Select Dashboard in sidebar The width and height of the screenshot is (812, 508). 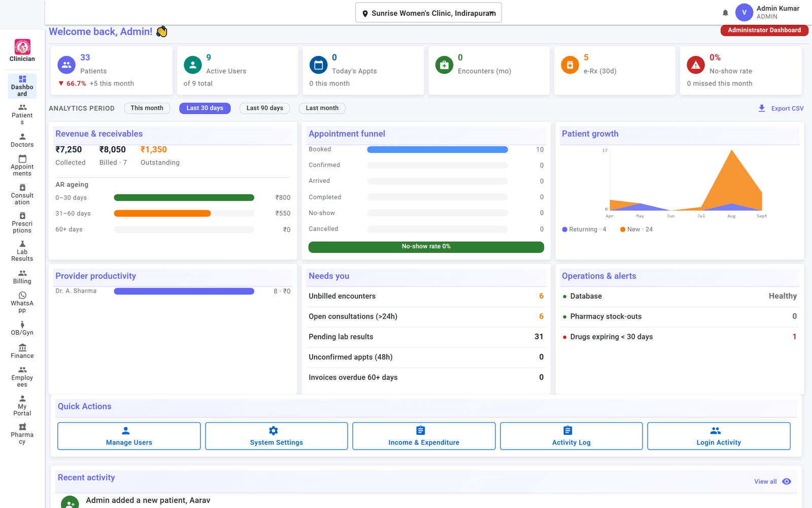point(22,86)
